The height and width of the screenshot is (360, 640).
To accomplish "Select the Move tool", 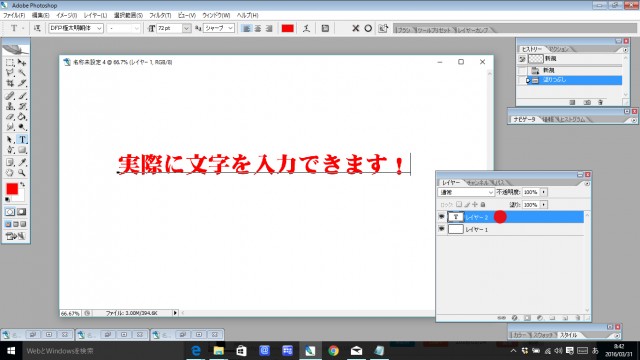I will pos(22,62).
